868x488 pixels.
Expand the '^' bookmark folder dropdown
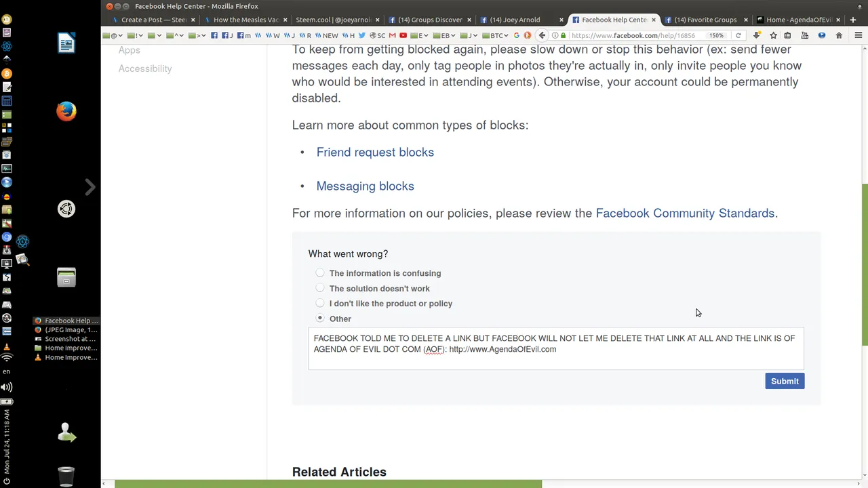point(175,35)
